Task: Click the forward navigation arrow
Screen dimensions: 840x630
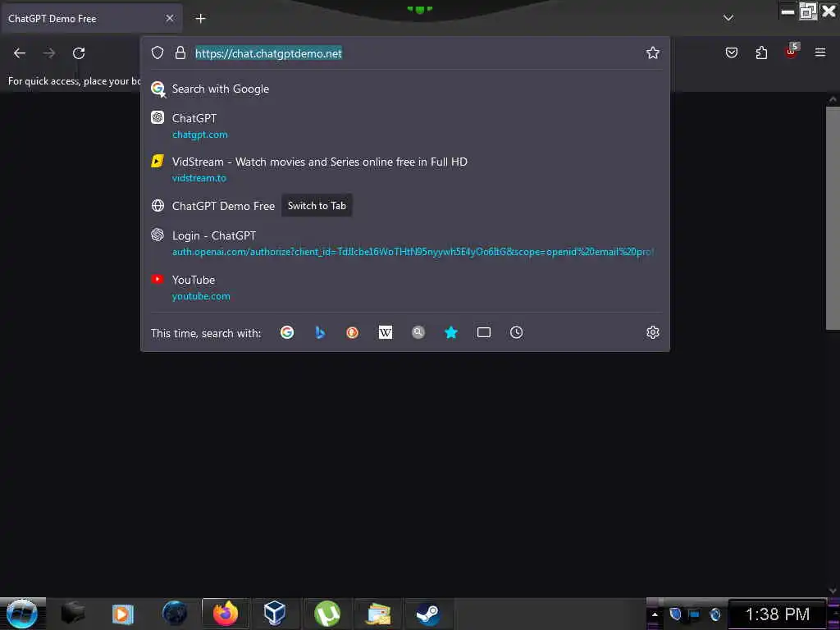Action: [49, 53]
